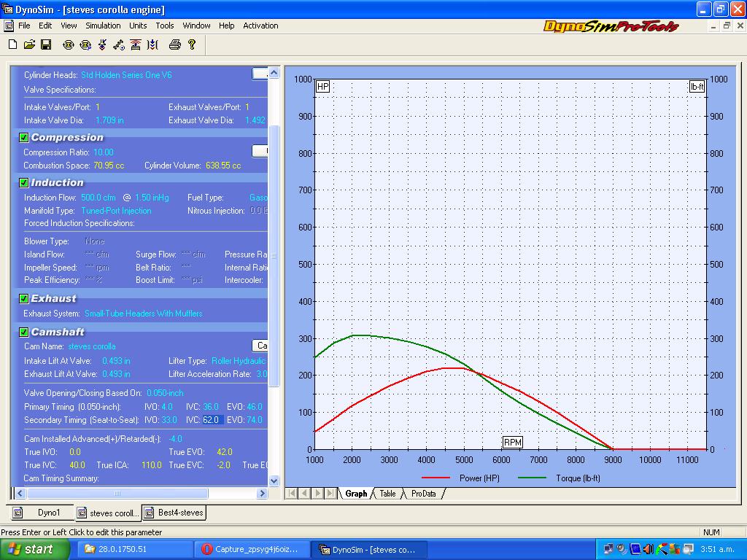Click the Intake Lift At Valve 0.493 in

point(116,361)
